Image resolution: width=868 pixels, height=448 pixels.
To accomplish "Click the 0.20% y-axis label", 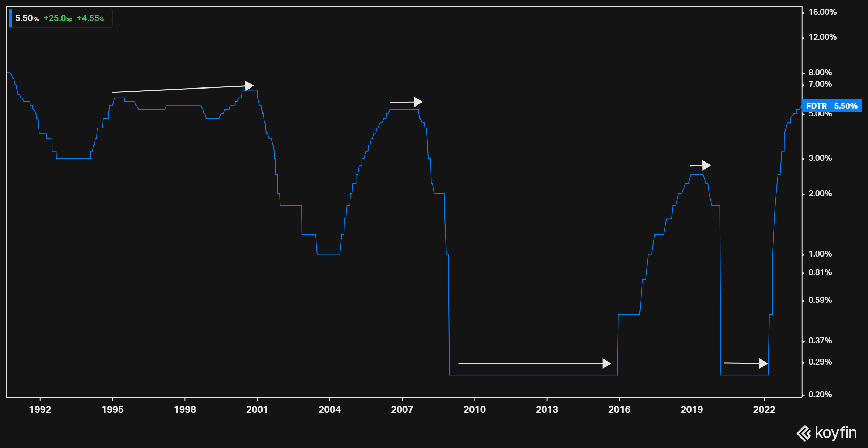I will coord(820,395).
